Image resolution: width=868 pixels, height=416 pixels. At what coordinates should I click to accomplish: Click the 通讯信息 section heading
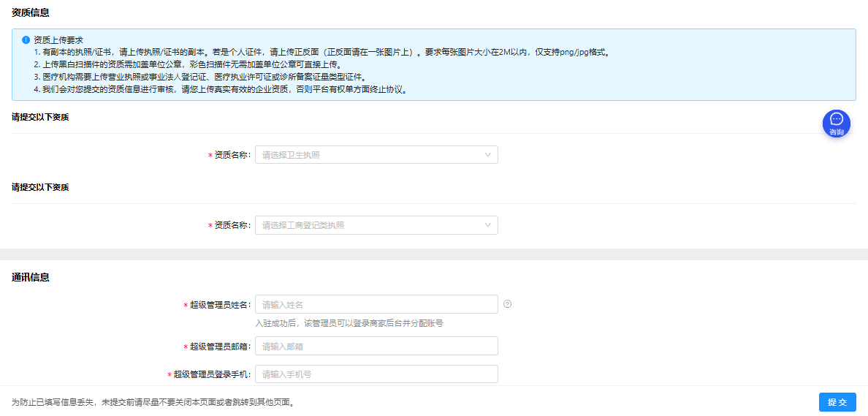pos(31,277)
